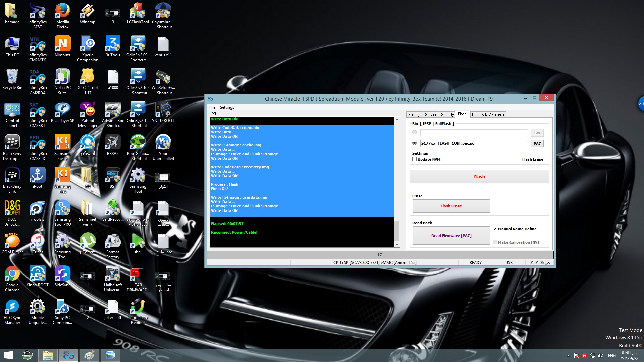Image resolution: width=644 pixels, height=362 pixels.
Task: Launch iTunes from the desktop
Action: (x=38, y=243)
